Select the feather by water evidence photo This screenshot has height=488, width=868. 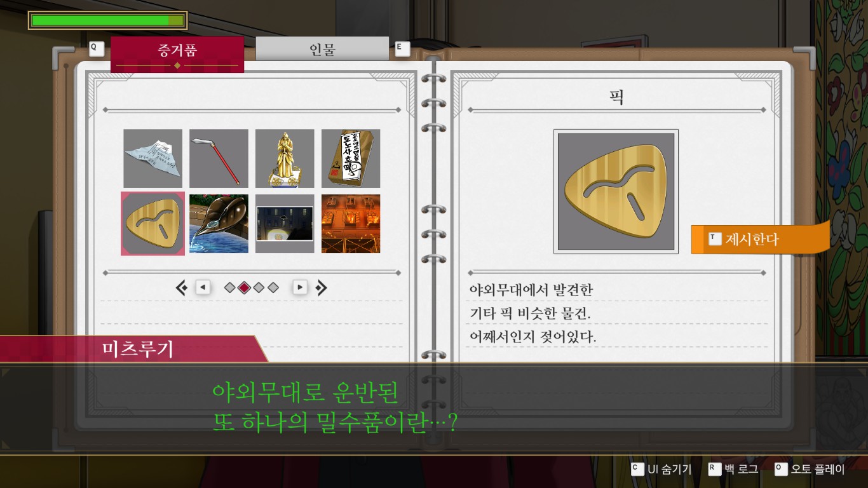(219, 224)
